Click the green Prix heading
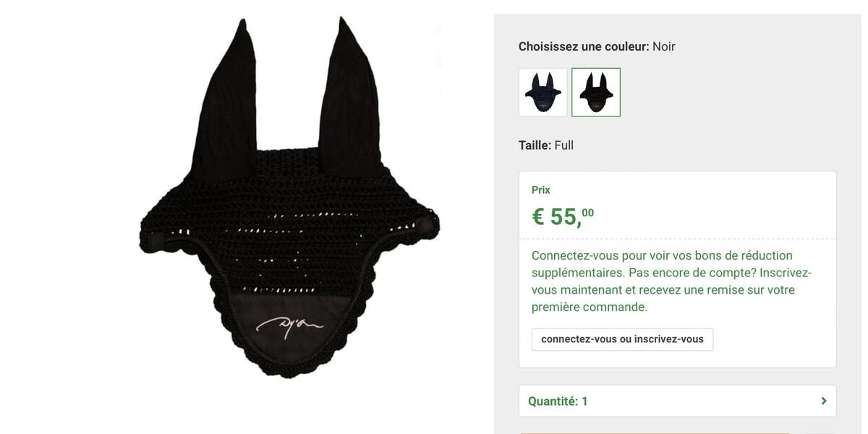The width and height of the screenshot is (868, 434). (541, 190)
